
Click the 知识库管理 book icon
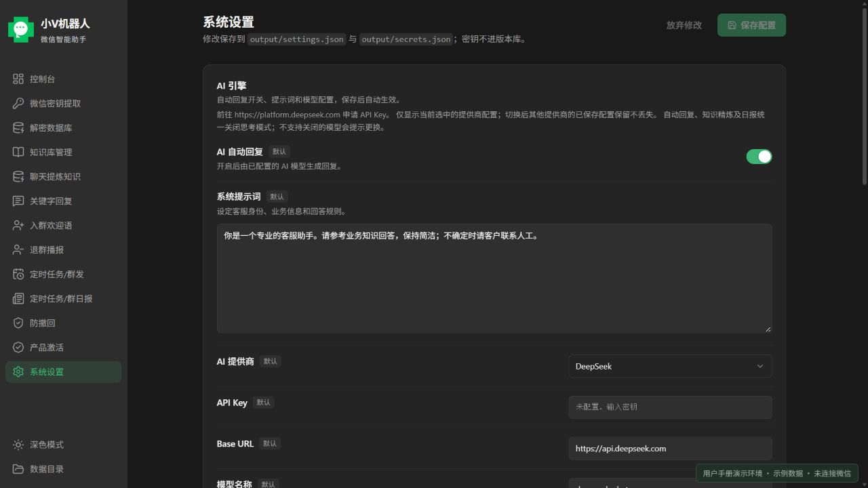(18, 152)
